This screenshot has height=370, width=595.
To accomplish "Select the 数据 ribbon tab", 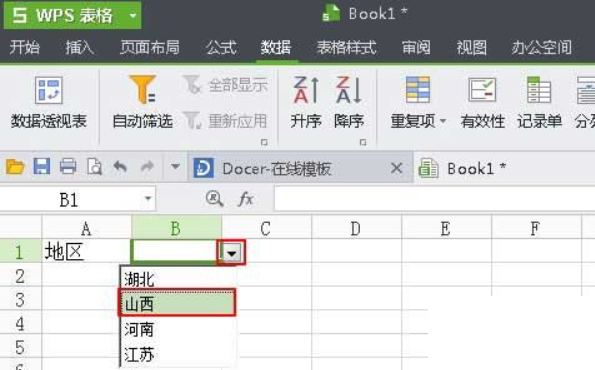I will coord(276,48).
